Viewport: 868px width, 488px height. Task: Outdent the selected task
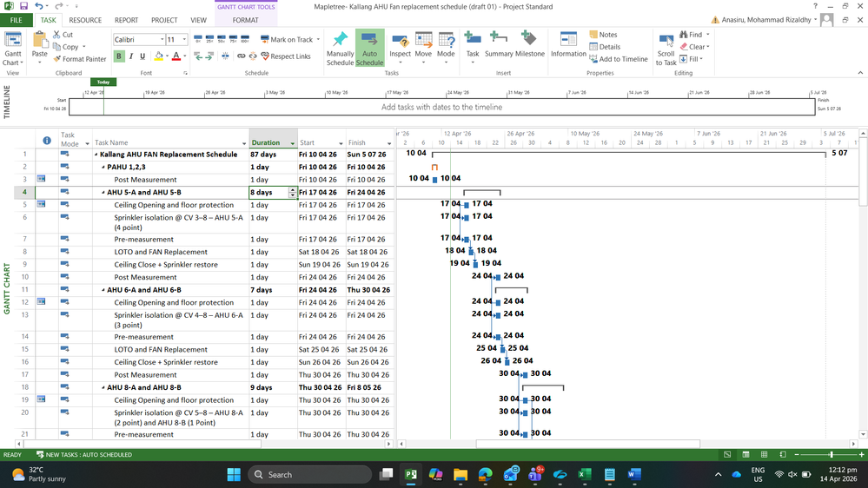[198, 56]
